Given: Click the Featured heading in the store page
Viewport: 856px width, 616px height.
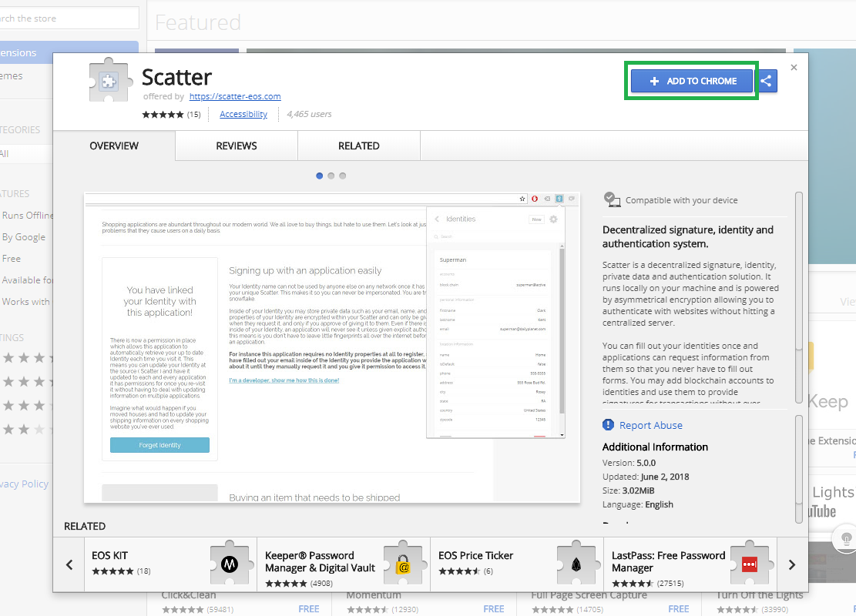Looking at the screenshot, I should (197, 22).
